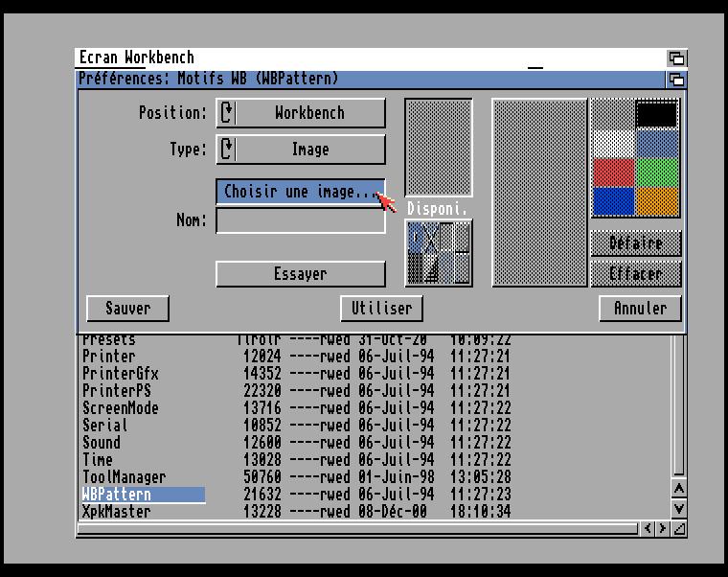Click the scroll down arrow in file list
Image resolution: width=728 pixels, height=577 pixels.
pos(678,509)
